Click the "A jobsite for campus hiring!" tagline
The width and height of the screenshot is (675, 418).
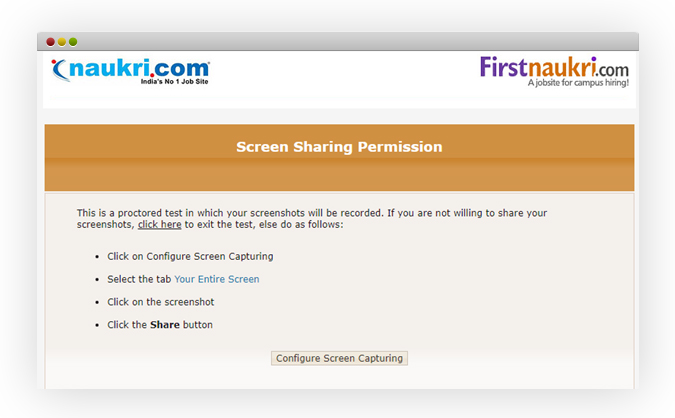(578, 83)
